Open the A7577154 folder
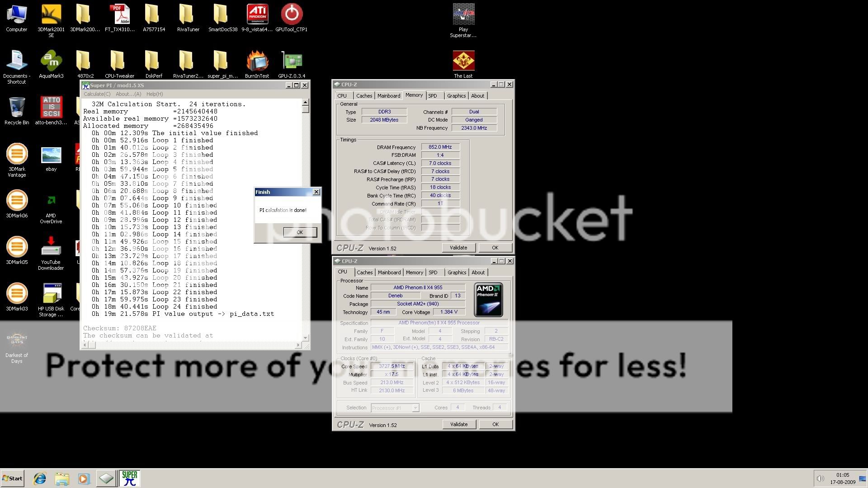Image resolution: width=868 pixels, height=488 pixels. [154, 18]
